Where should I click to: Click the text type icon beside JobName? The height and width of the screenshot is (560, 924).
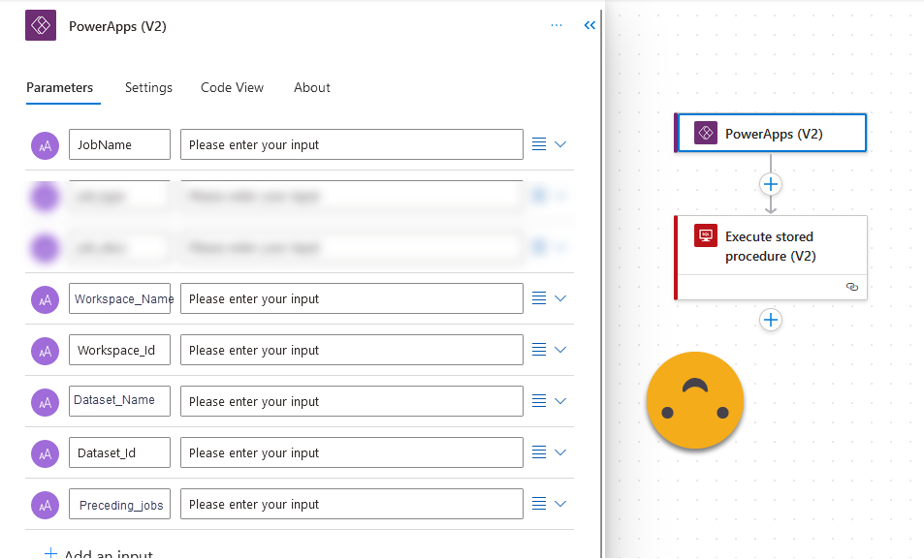[x=46, y=145]
